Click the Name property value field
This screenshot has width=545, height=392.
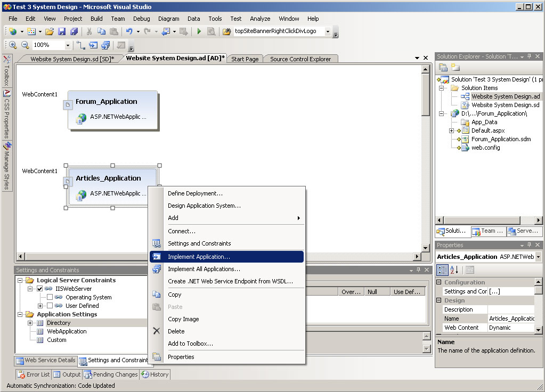tap(511, 318)
